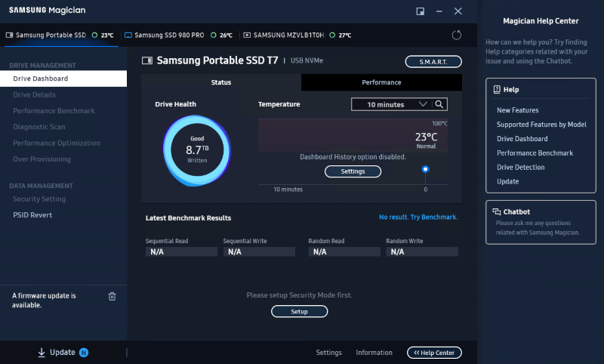Open Drive Dashboard help topic
Image resolution: width=604 pixels, height=364 pixels.
pos(522,139)
